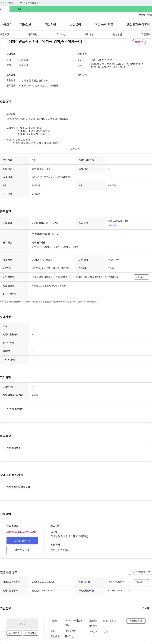Select the 국민연금, 고용보험, 산재보험, 건강보험 text
152x644 pixels.
pos(50,268)
